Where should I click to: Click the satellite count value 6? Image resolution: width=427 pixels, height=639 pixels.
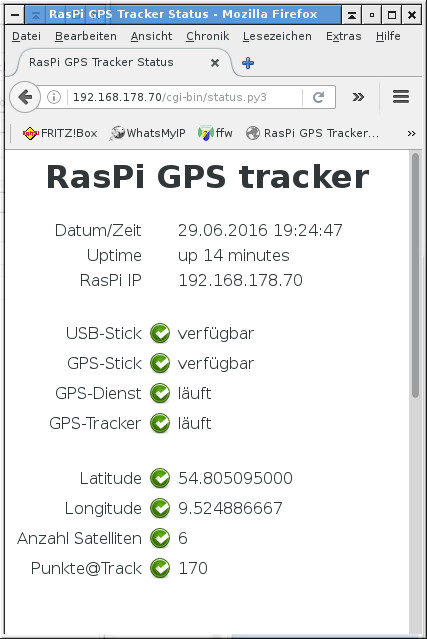coord(183,538)
